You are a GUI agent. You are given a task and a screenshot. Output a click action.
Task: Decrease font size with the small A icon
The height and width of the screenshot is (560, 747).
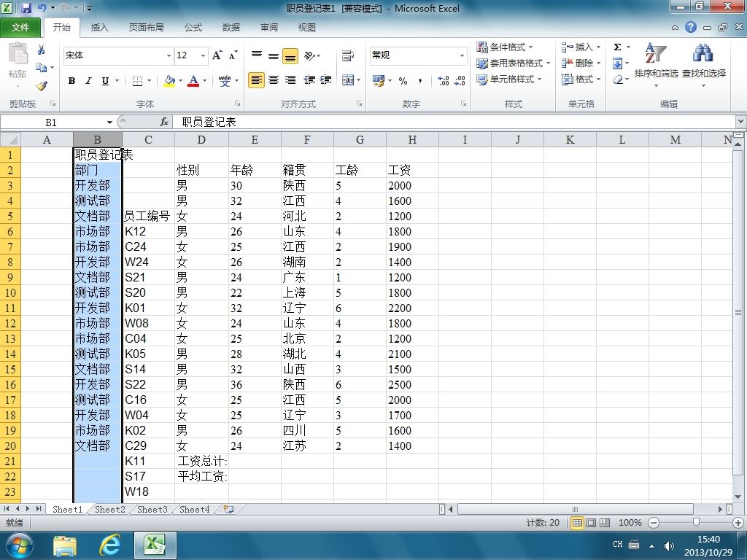click(x=233, y=55)
